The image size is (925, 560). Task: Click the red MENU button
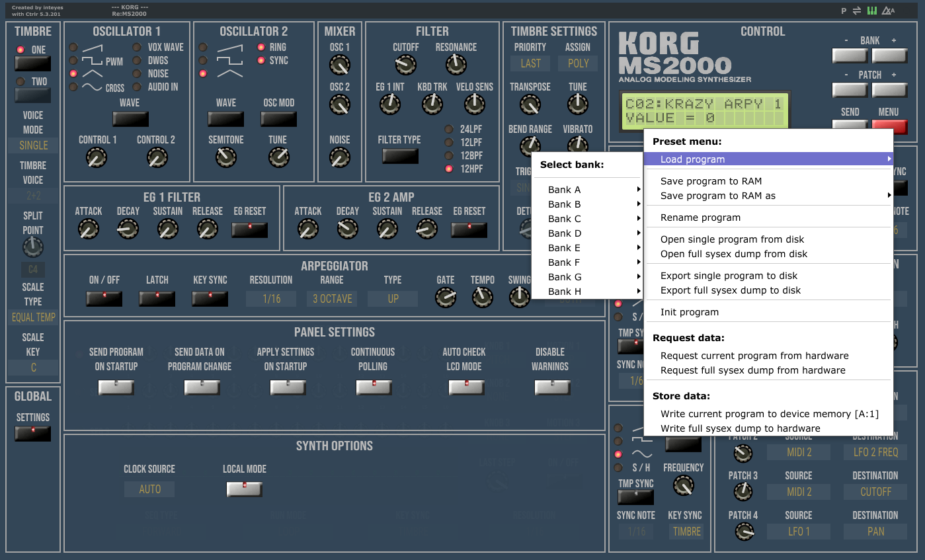point(889,126)
